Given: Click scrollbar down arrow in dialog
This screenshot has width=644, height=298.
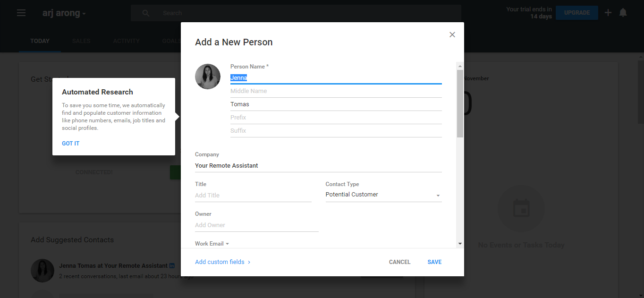Looking at the screenshot, I should coord(460,244).
